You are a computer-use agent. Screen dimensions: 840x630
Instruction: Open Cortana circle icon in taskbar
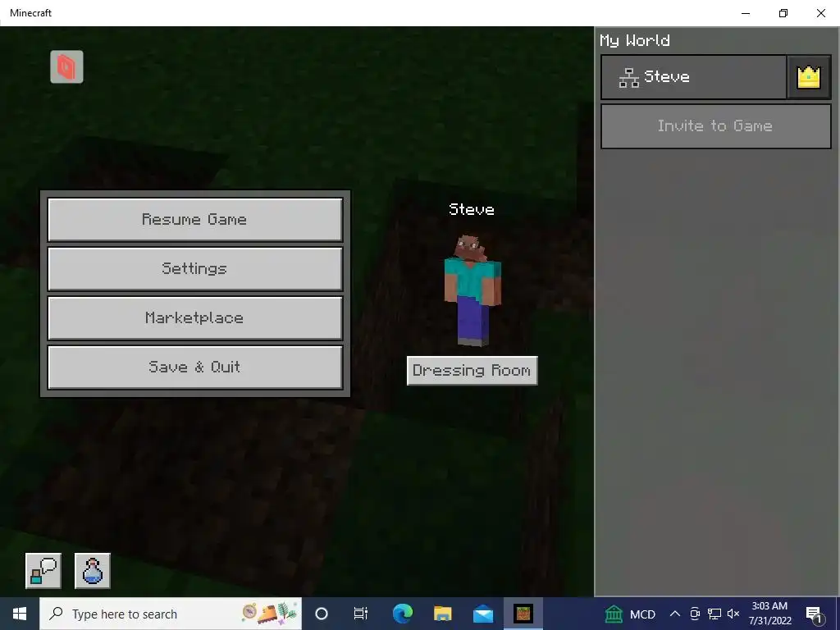[322, 614]
